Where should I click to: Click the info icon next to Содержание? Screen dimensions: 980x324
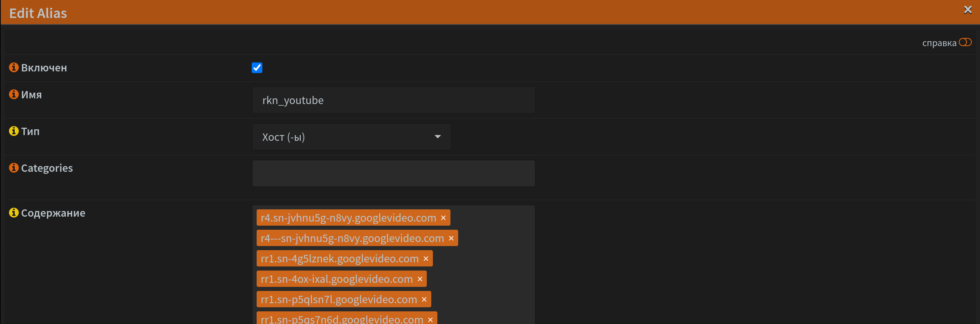(x=14, y=213)
